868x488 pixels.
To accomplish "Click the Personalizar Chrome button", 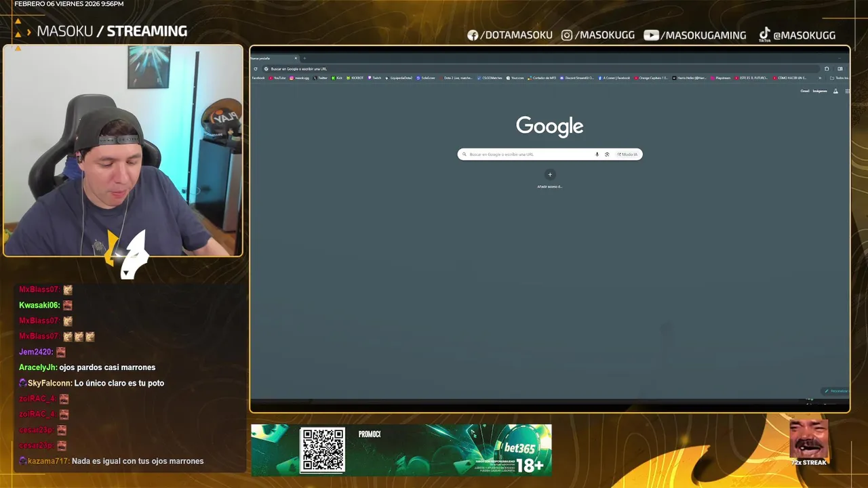I will point(836,391).
